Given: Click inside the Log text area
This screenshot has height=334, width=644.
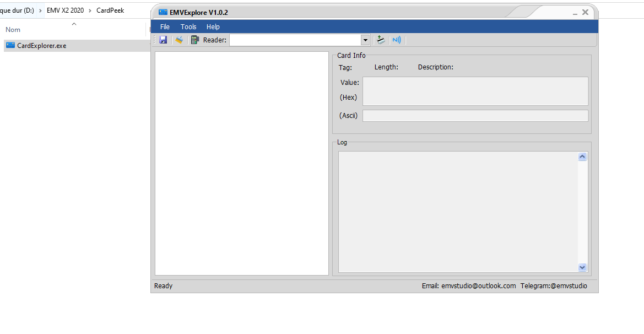Looking at the screenshot, I should 458,212.
